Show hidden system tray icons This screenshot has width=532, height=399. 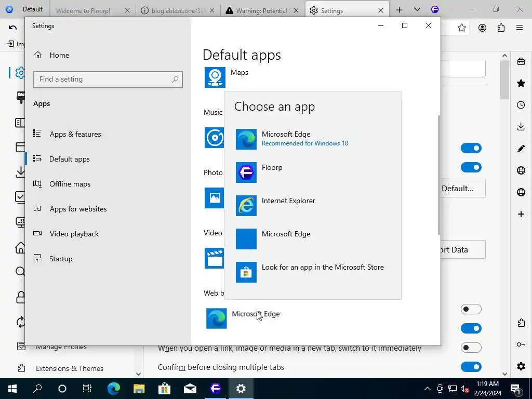click(x=428, y=389)
